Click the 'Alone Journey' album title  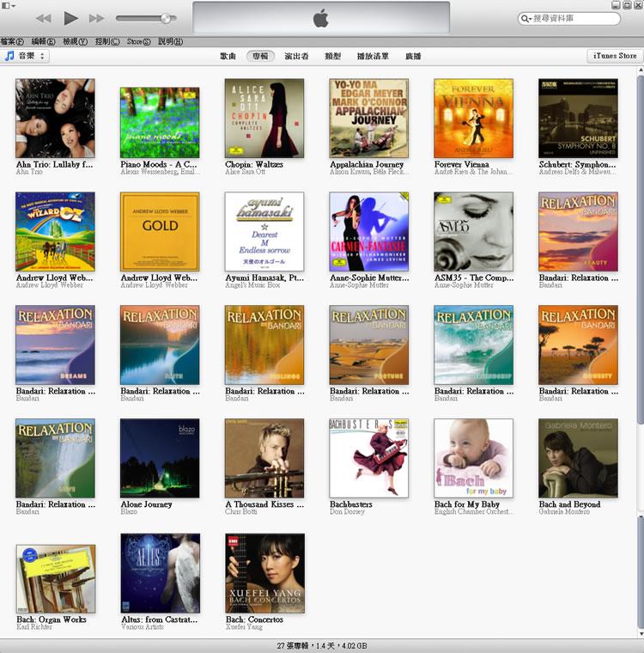(x=146, y=503)
